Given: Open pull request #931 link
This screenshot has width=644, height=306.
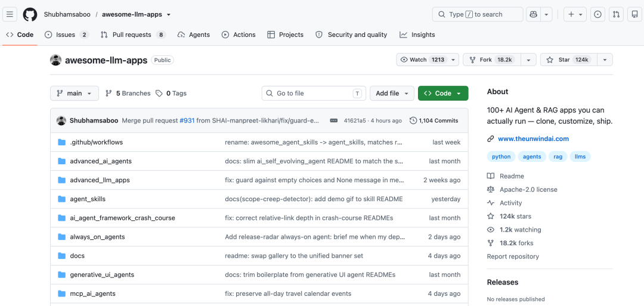Looking at the screenshot, I should (x=187, y=121).
